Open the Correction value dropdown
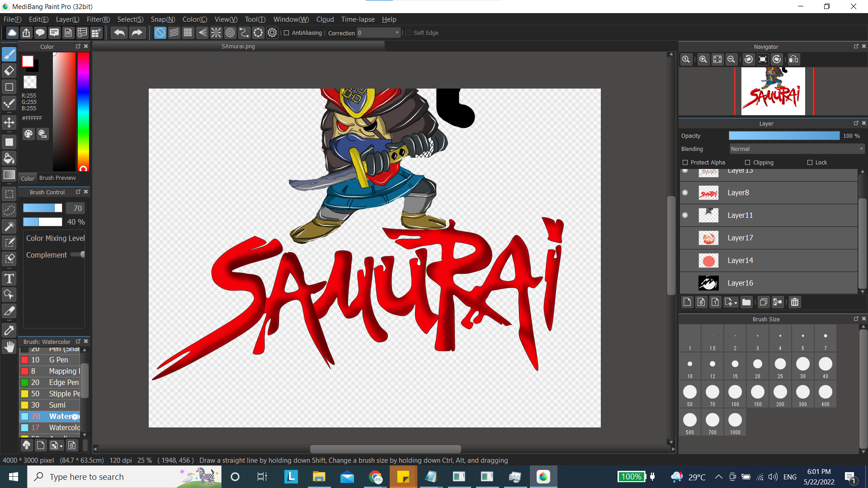Viewport: 868px width, 488px height. (379, 33)
